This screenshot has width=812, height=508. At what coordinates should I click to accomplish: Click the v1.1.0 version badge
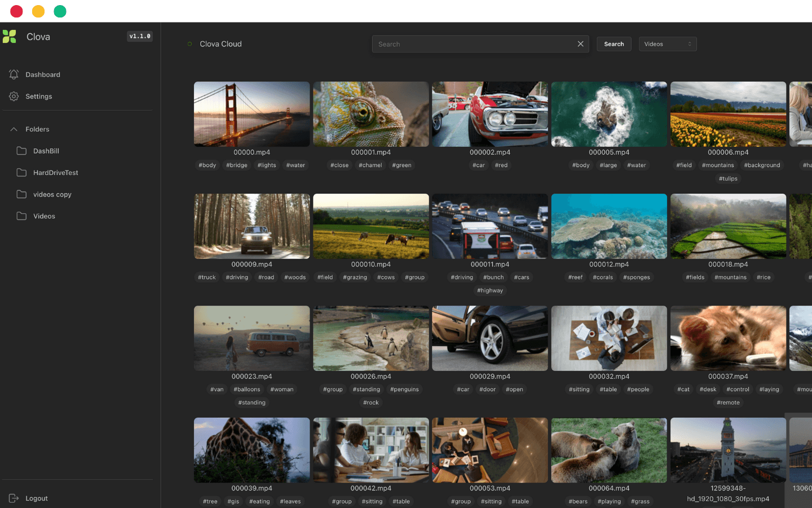click(140, 36)
